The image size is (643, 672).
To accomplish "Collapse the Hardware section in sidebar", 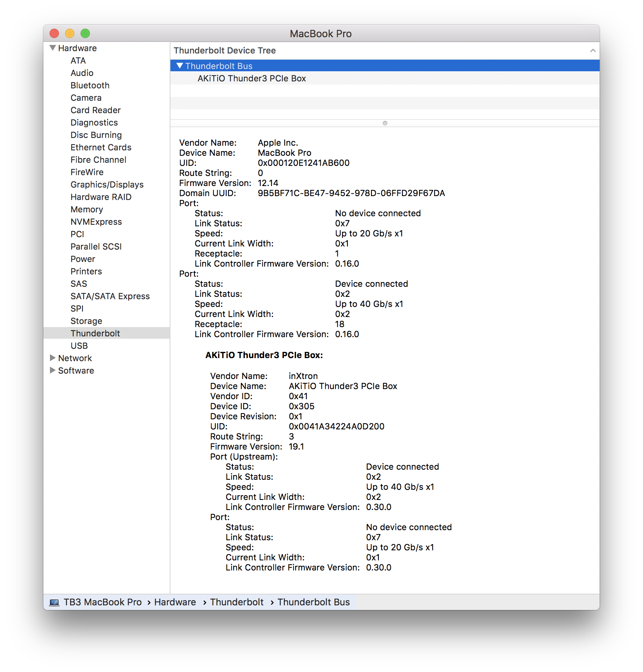I will pos(53,48).
